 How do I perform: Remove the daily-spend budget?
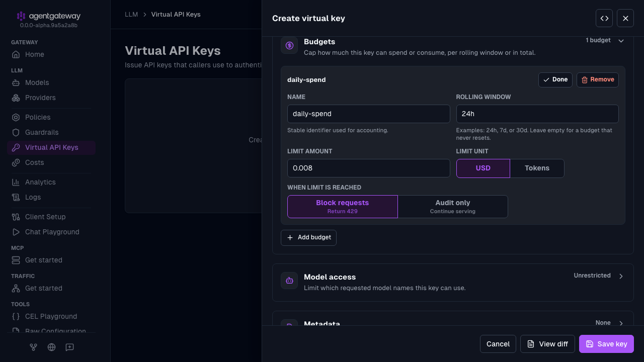pyautogui.click(x=598, y=80)
